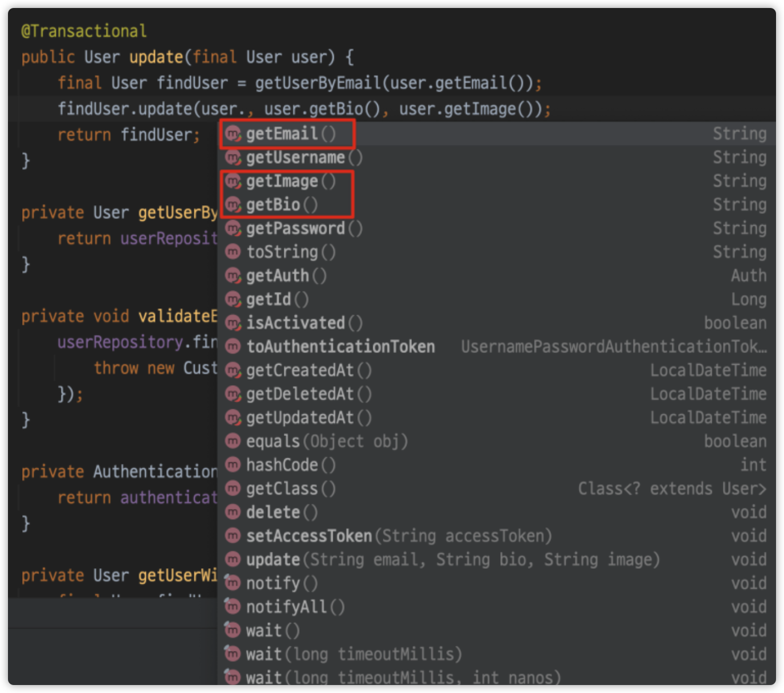The width and height of the screenshot is (784, 693).
Task: Place cursor on getUserByEmail call in code
Action: coord(318,83)
